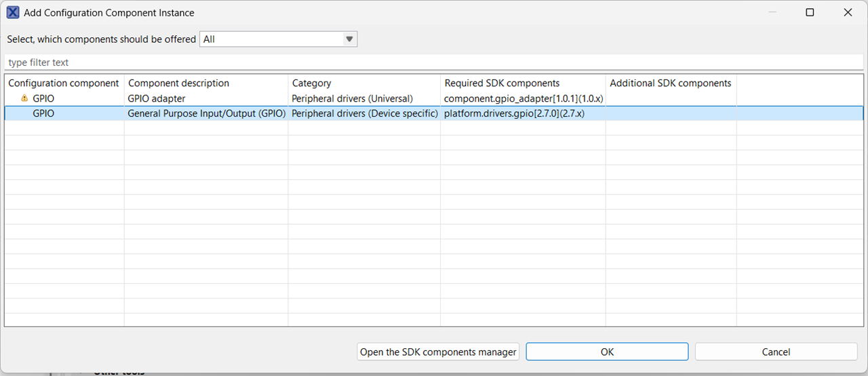Sort by Component description column header
Screen dimensions: 868x376
(x=179, y=83)
